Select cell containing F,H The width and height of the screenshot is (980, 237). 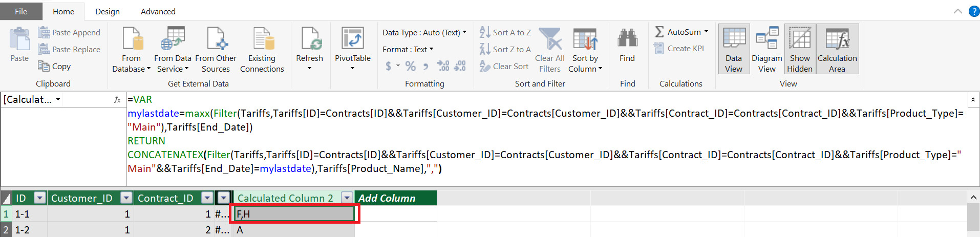[294, 214]
